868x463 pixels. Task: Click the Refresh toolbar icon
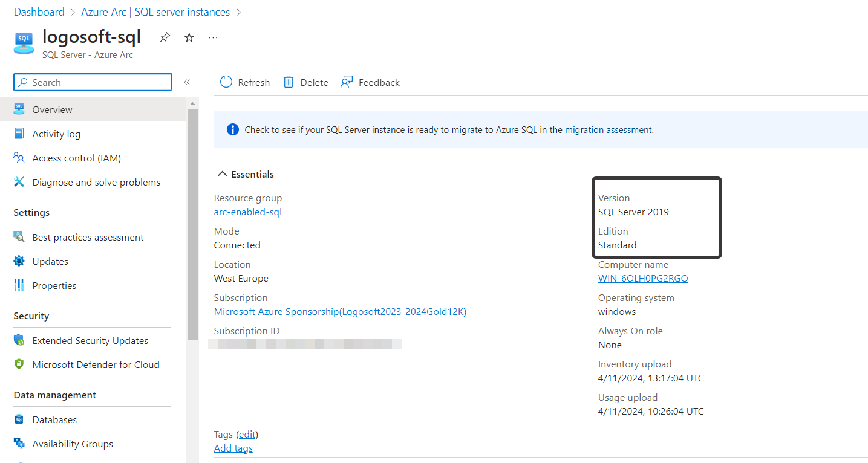[x=226, y=82]
